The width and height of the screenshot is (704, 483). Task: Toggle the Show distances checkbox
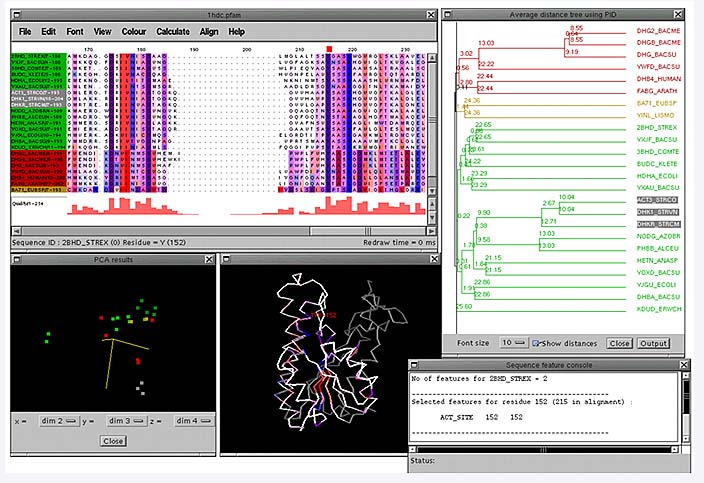(x=534, y=343)
